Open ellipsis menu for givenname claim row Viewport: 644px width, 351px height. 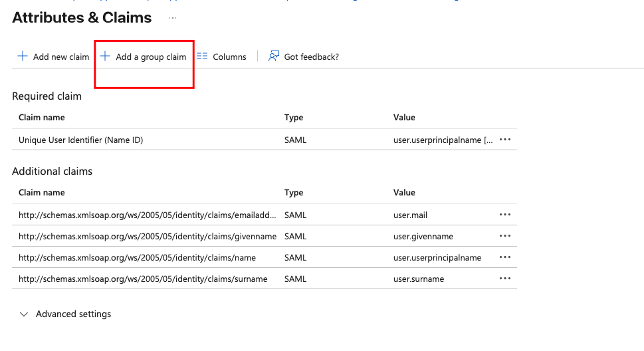point(505,236)
